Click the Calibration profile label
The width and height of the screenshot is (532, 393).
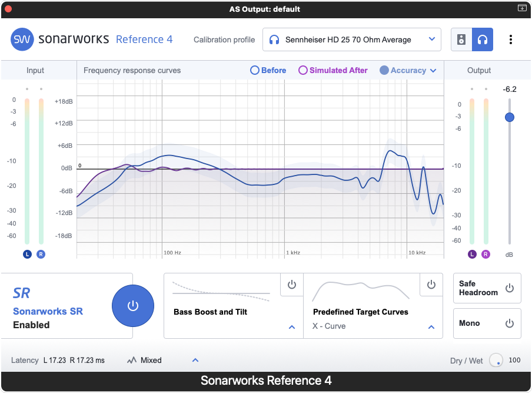point(224,39)
